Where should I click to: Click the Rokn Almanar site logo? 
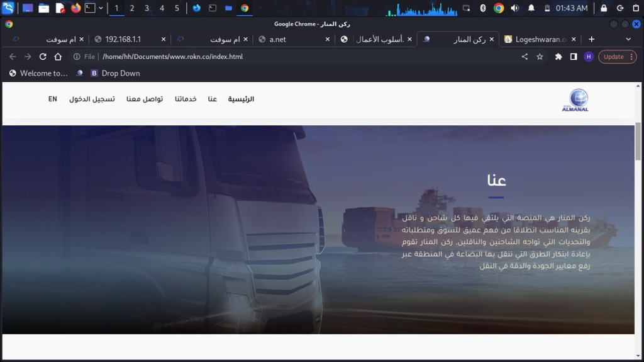point(575,100)
